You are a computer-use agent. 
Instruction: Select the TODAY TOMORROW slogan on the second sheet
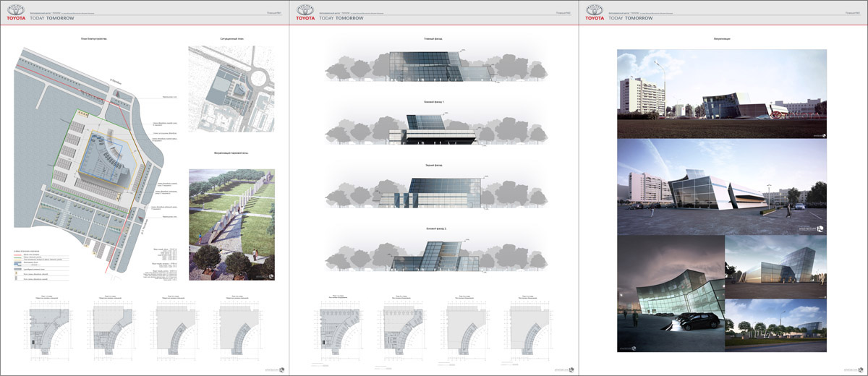(x=341, y=17)
